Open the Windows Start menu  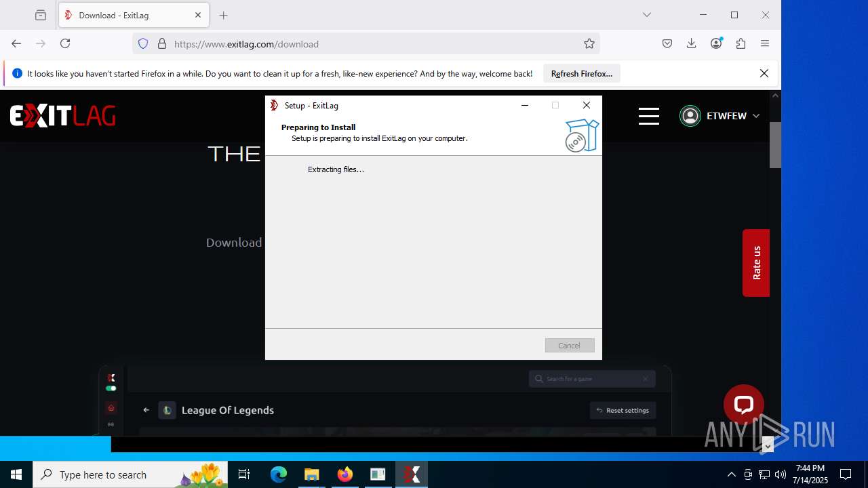click(16, 474)
